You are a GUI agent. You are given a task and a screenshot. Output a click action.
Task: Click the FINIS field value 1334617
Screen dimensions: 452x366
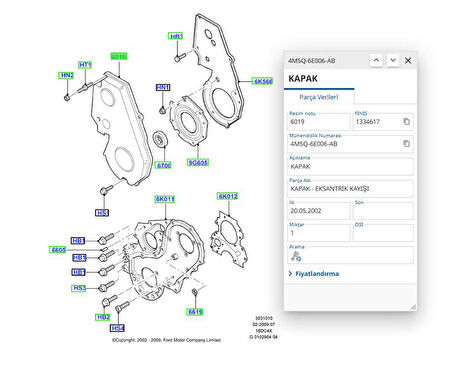pos(383,122)
